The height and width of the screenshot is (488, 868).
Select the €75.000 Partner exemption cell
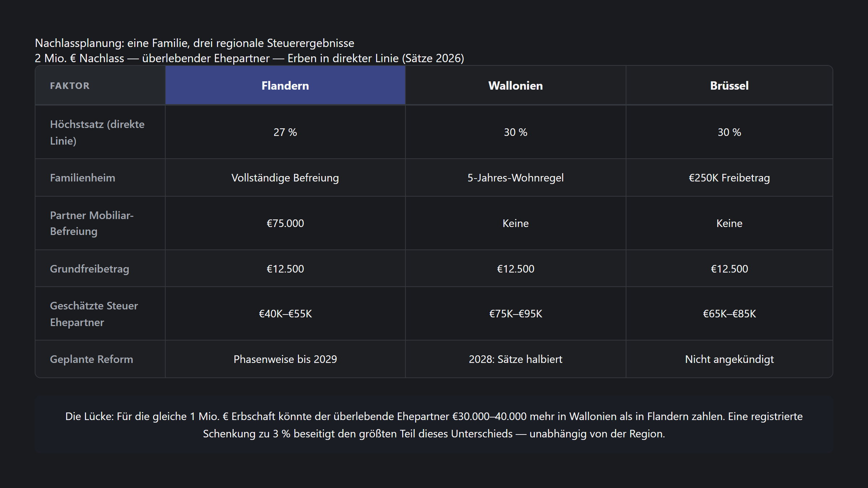[285, 223]
